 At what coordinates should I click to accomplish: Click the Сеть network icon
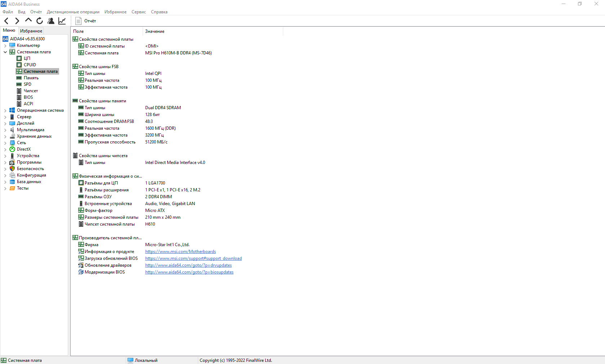pyautogui.click(x=12, y=143)
